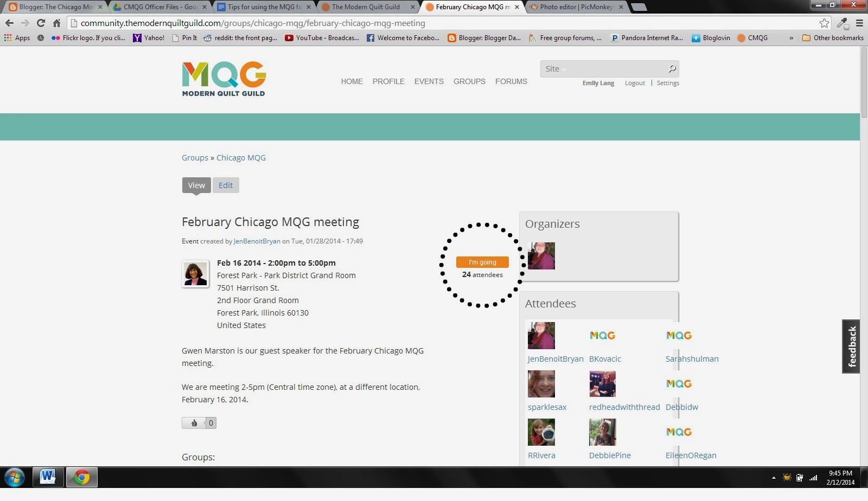This screenshot has width=868, height=501.
Task: Click the I'm going button
Action: click(482, 262)
